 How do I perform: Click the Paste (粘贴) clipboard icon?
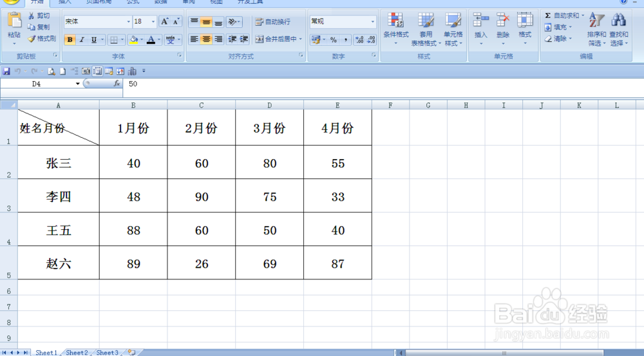tap(14, 21)
